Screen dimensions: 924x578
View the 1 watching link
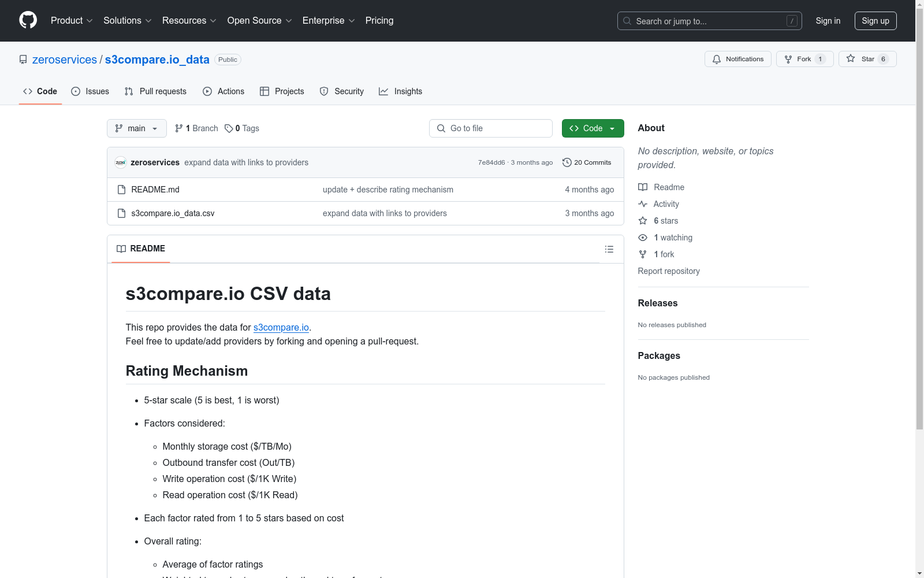[x=665, y=238]
